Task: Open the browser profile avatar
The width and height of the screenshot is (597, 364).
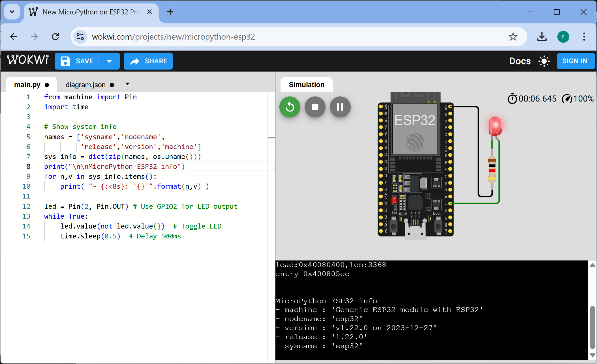Action: pyautogui.click(x=563, y=37)
